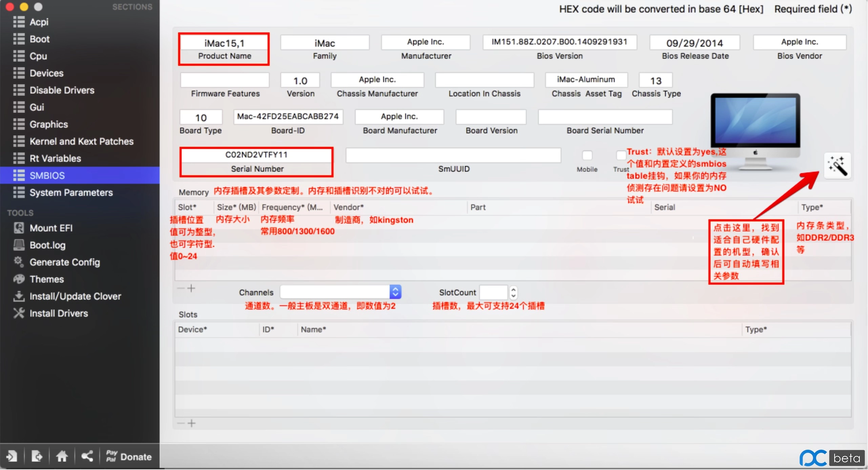Click the Chassis Asset Tag field
The image size is (868, 470).
coord(586,80)
